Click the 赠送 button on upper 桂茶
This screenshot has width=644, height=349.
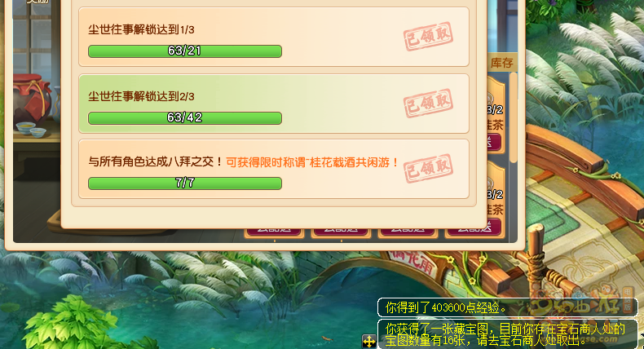pyautogui.click(x=494, y=142)
